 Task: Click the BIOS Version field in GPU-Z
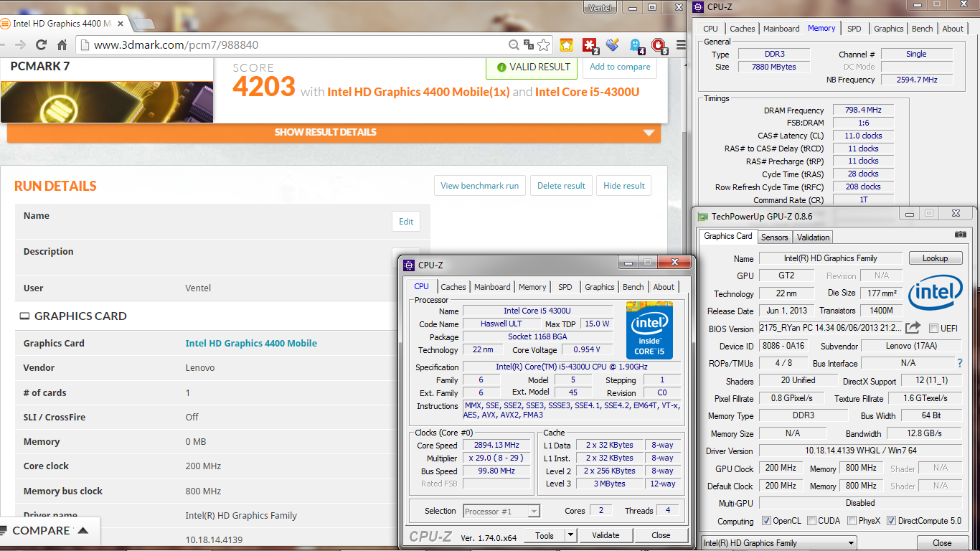click(829, 329)
